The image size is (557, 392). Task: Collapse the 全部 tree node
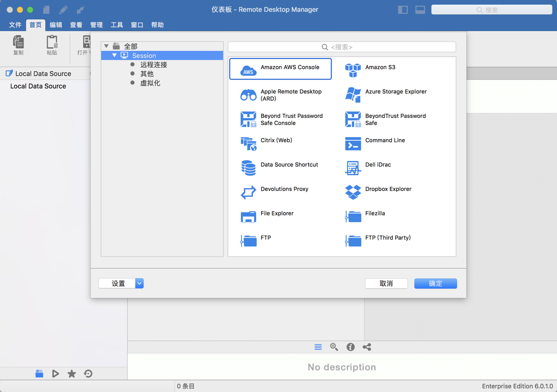tap(107, 46)
